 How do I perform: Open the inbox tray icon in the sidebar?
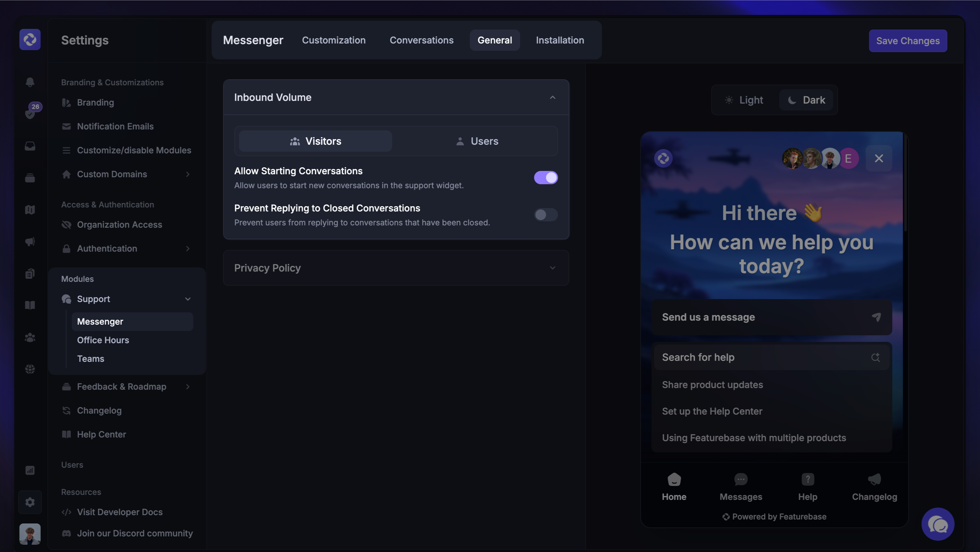click(x=30, y=146)
